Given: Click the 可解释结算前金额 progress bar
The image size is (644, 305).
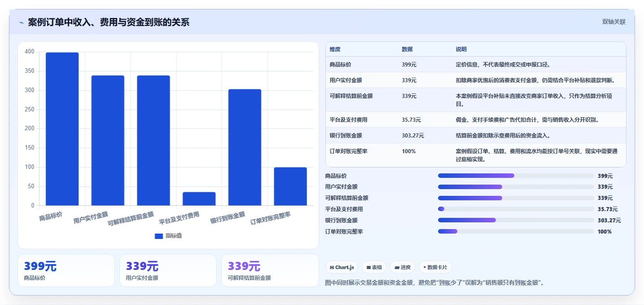Looking at the screenshot, I should click(516, 198).
